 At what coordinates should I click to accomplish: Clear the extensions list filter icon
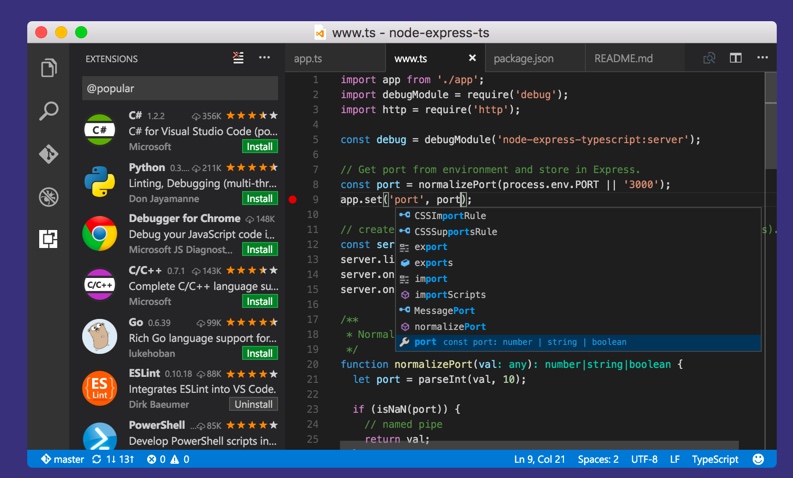tap(238, 58)
